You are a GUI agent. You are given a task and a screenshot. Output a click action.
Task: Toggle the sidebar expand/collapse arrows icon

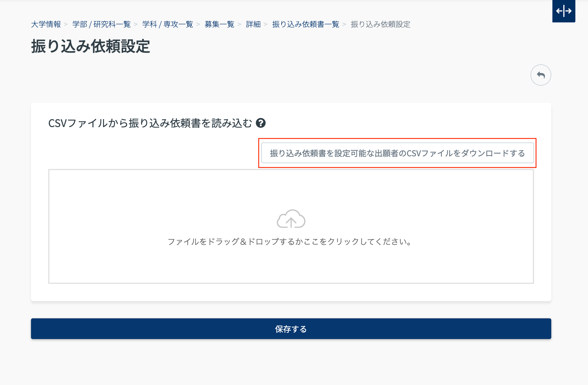[564, 11]
